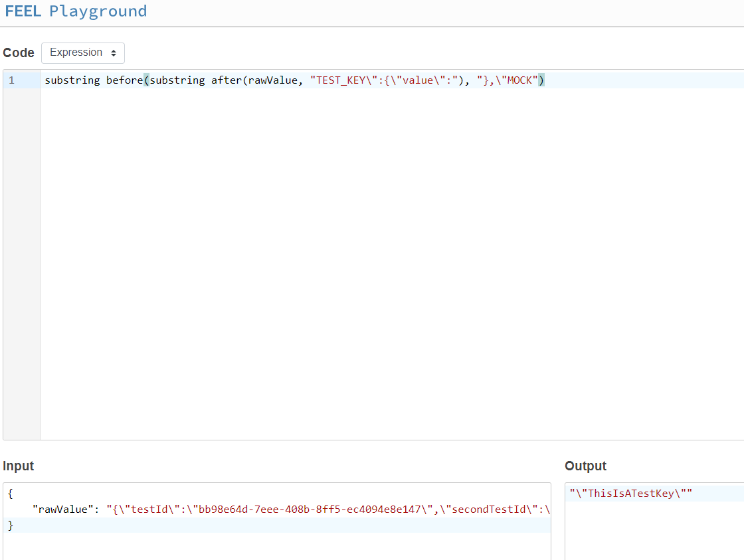Click the substring after function name
This screenshot has width=744, height=560.
196,80
